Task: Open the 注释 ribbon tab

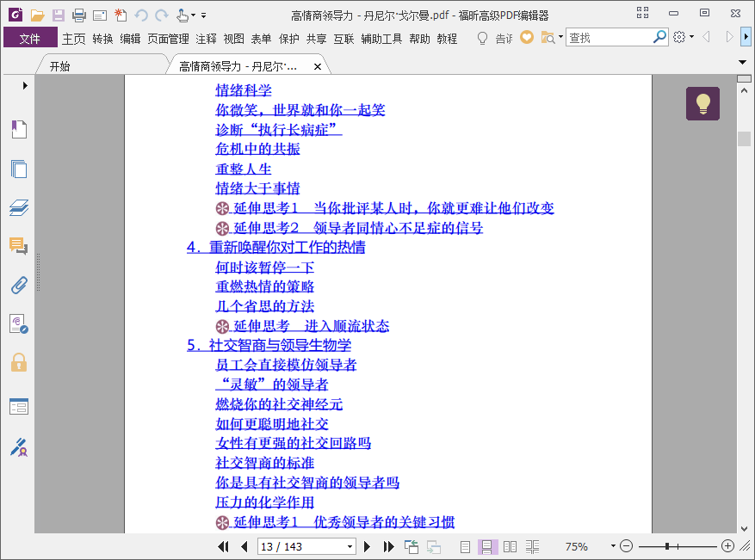Action: click(x=206, y=39)
